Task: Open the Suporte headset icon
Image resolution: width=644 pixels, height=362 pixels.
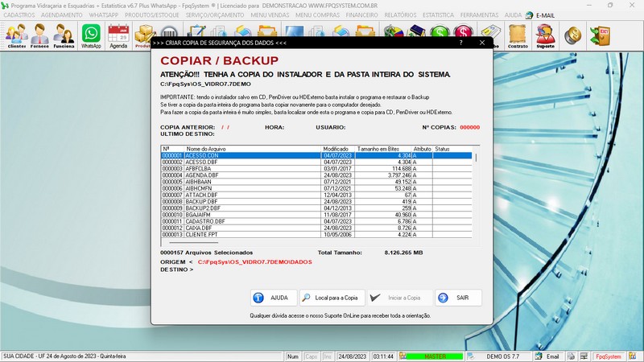Action: 546,35
